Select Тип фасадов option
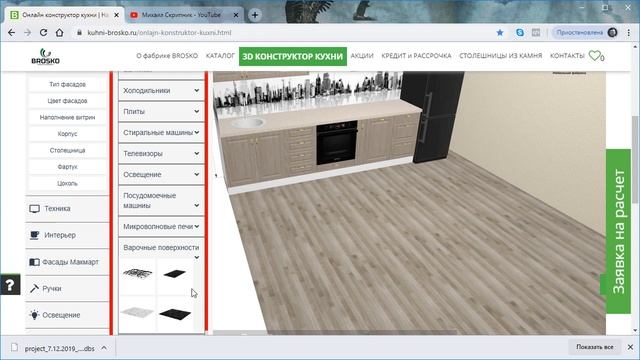 point(67,84)
